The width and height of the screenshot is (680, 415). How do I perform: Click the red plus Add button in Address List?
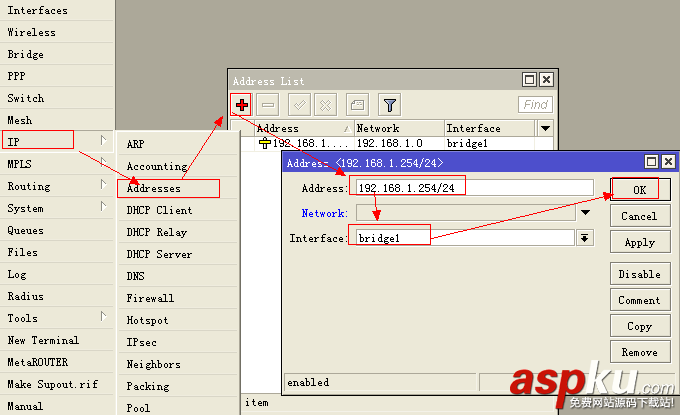pyautogui.click(x=242, y=105)
